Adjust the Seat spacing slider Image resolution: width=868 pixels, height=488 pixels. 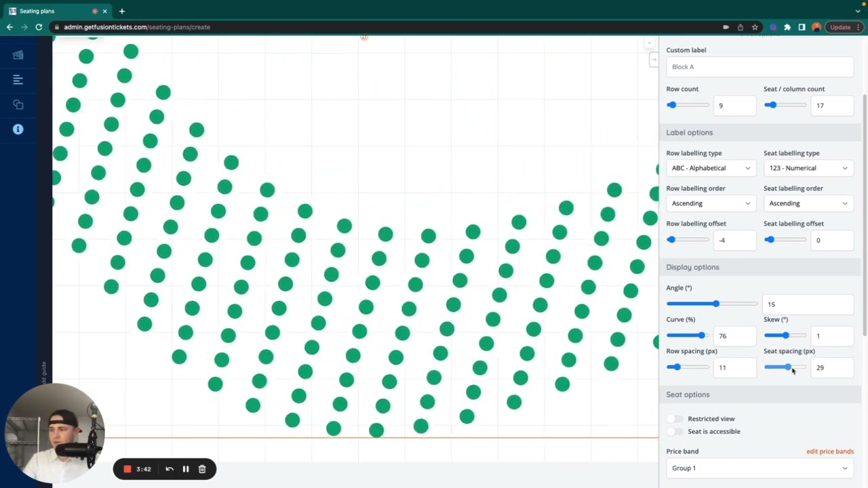(x=785, y=367)
